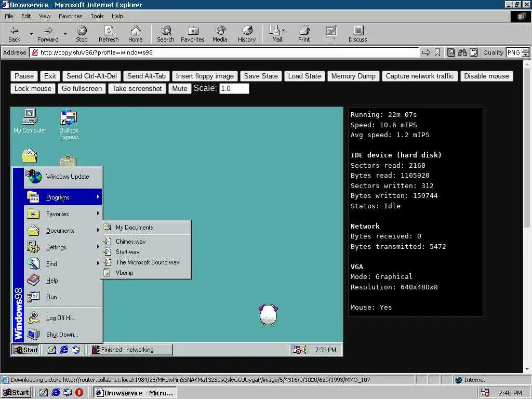
Task: Click the red Opera icon in taskbar
Action: pos(79,393)
